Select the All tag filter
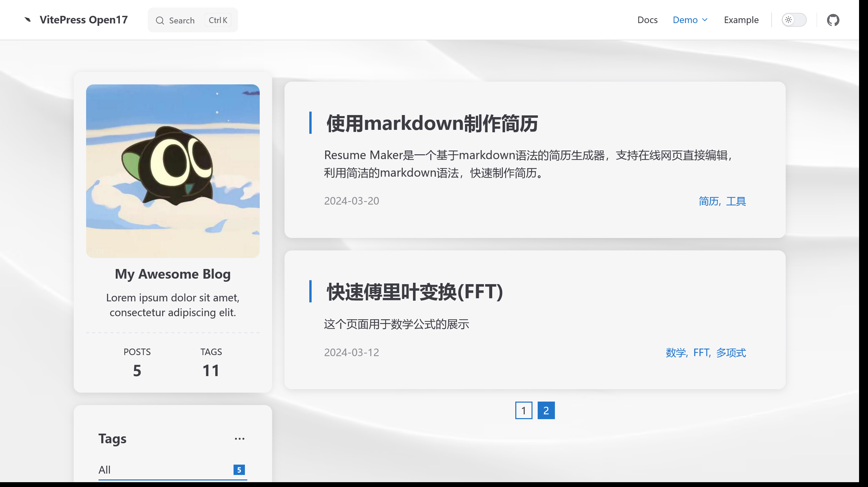This screenshot has width=868, height=487. [173, 470]
